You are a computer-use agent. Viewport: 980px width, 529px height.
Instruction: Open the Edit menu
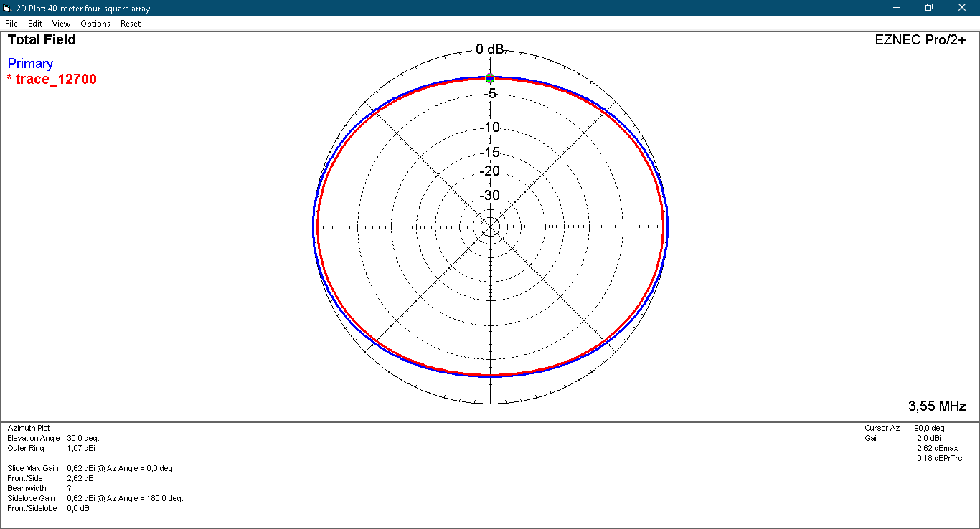tap(35, 24)
